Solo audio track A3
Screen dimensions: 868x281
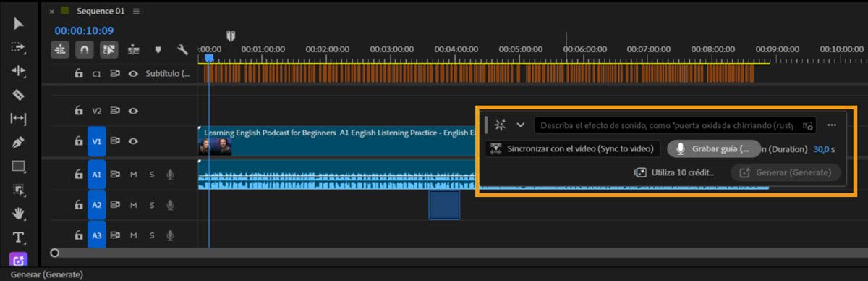(151, 235)
